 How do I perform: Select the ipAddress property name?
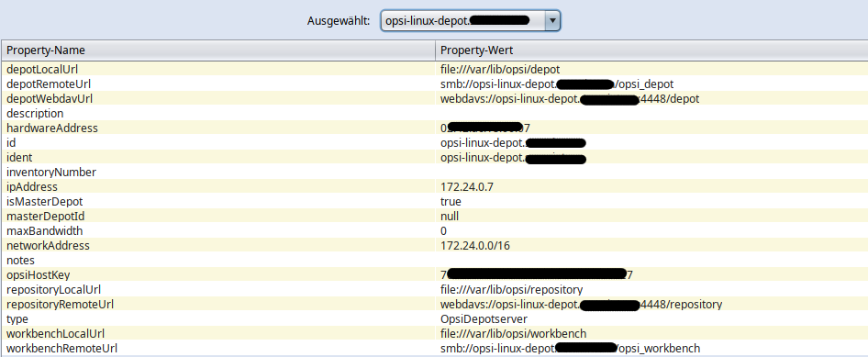(31, 186)
